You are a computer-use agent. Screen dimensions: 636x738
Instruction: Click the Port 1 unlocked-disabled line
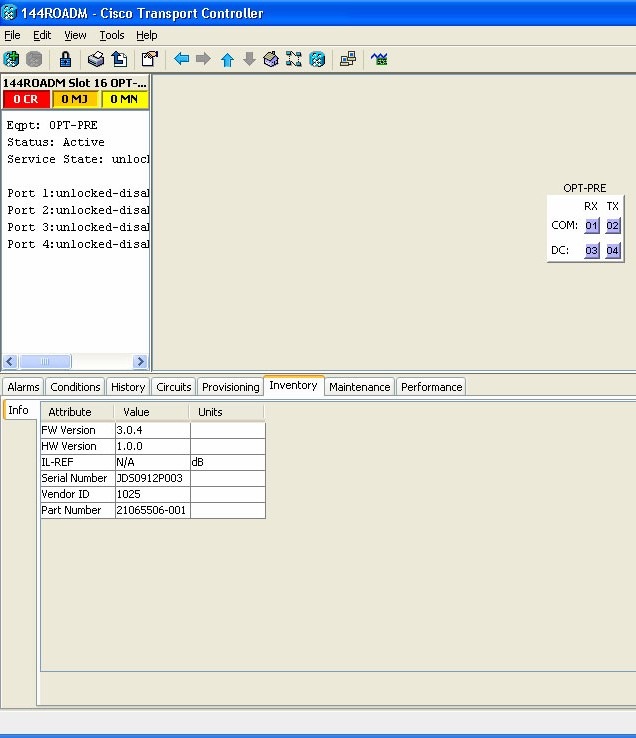[x=78, y=193]
